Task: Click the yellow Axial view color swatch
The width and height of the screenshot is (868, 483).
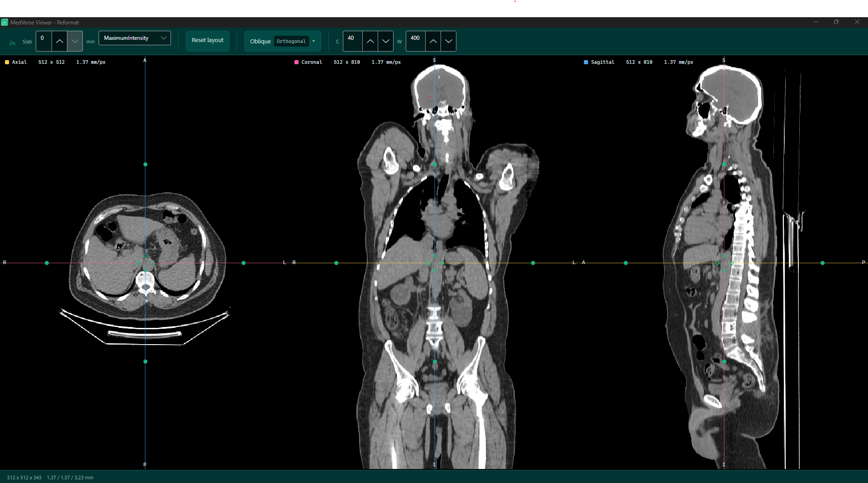Action: 7,62
